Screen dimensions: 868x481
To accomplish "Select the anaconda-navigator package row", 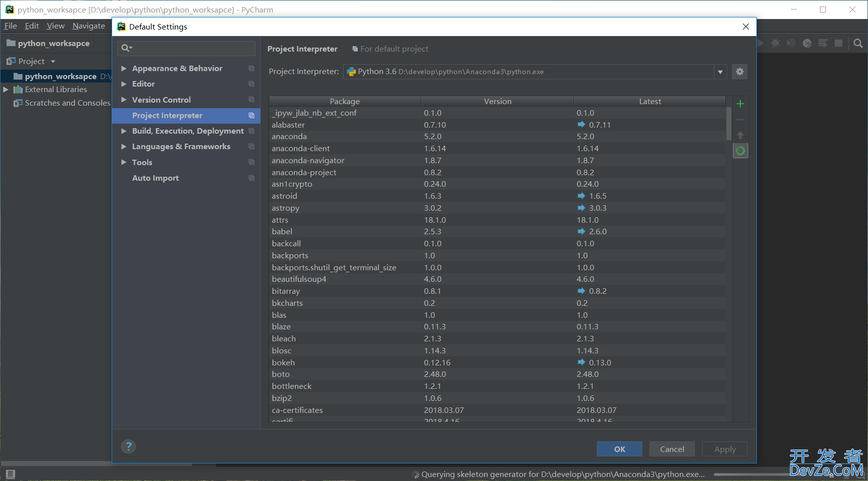I will (x=498, y=160).
